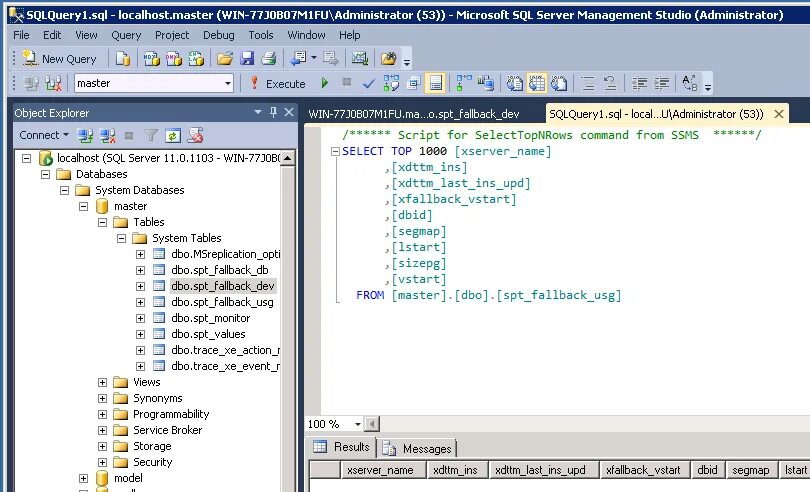
Task: Click Object Explorer Disconnect icon
Action: tap(107, 135)
